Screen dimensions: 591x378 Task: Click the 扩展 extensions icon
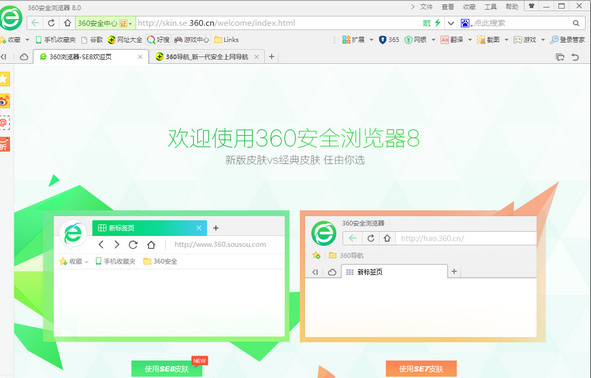point(354,40)
